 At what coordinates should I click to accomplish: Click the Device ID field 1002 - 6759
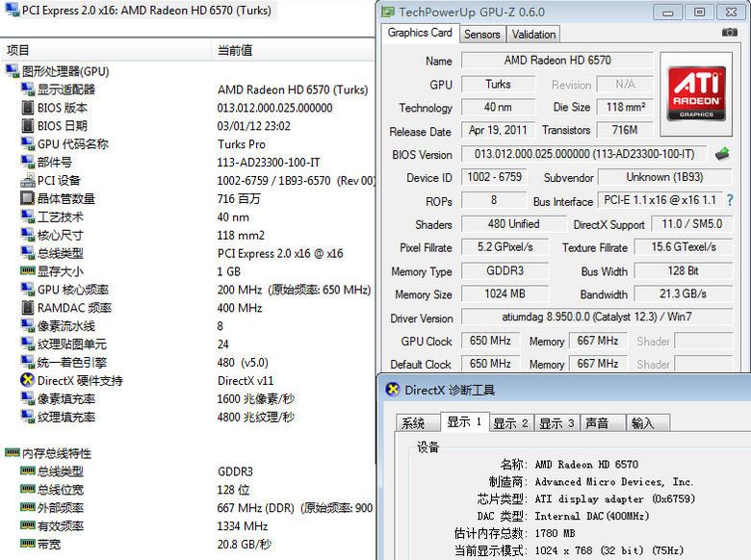coord(494,177)
